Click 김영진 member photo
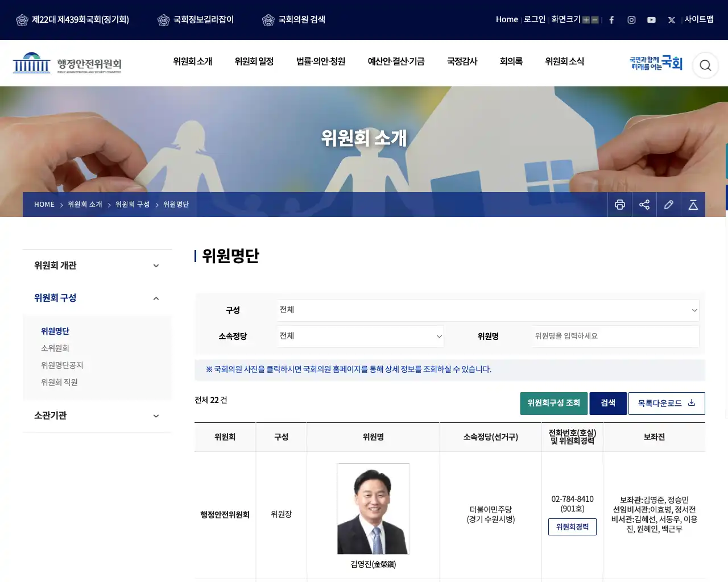The height and width of the screenshot is (582, 728). 373,509
